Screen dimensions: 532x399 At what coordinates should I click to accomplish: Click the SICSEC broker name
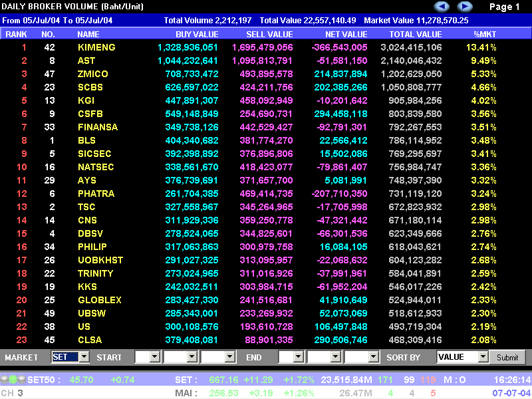point(94,154)
